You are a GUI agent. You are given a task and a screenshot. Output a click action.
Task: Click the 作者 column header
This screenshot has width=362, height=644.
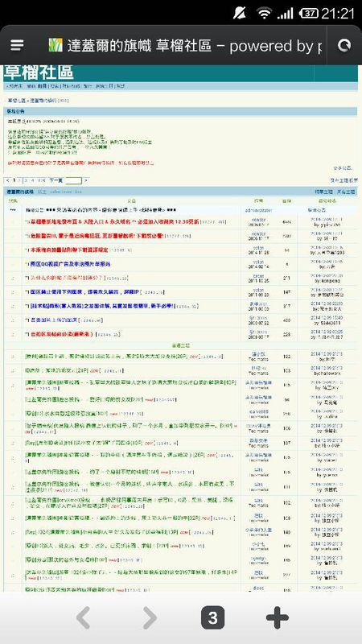coord(258,200)
